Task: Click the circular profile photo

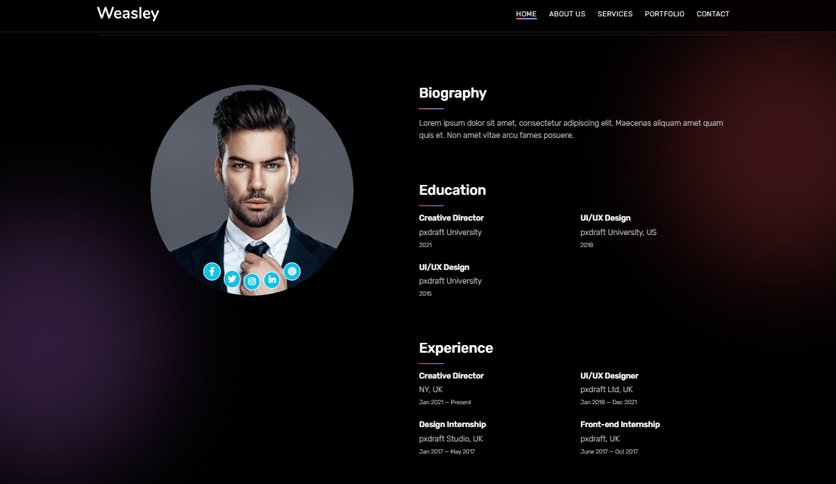Action: [252, 189]
